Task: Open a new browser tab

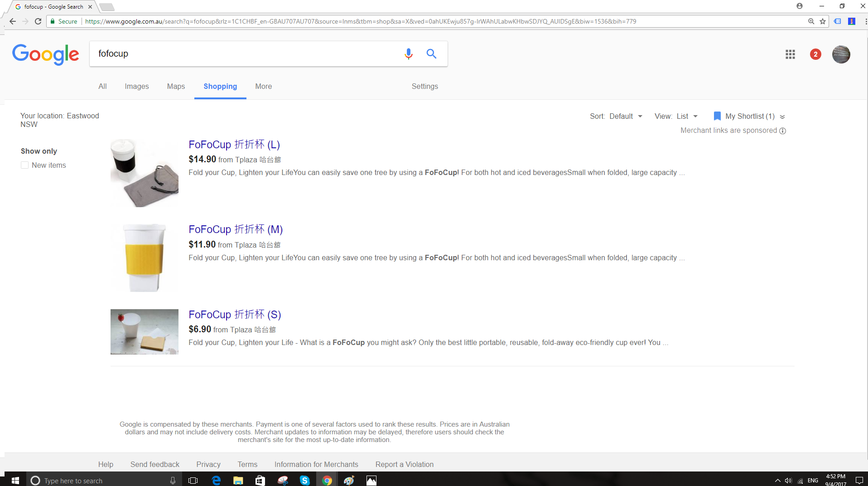Action: click(x=107, y=7)
